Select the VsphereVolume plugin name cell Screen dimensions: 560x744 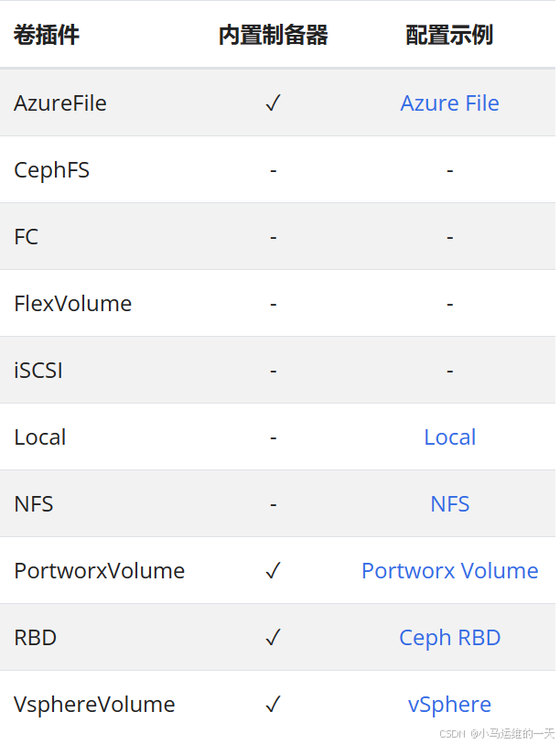tap(94, 705)
